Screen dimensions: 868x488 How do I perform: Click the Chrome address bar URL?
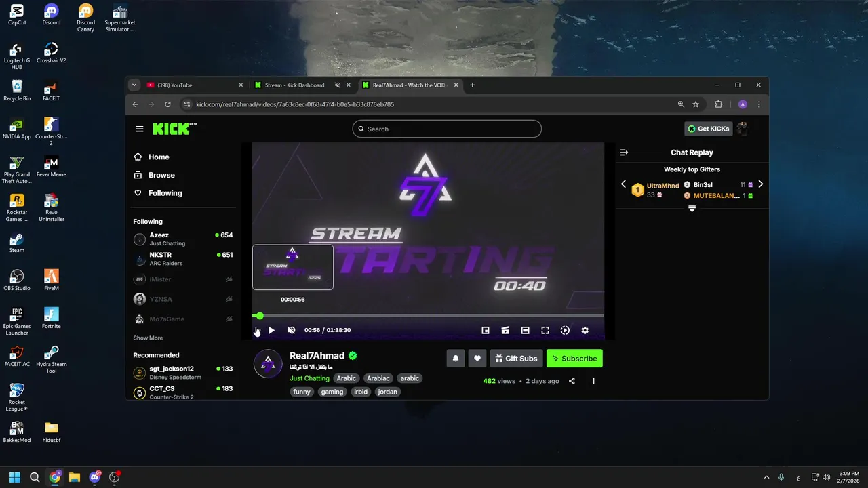pyautogui.click(x=295, y=104)
